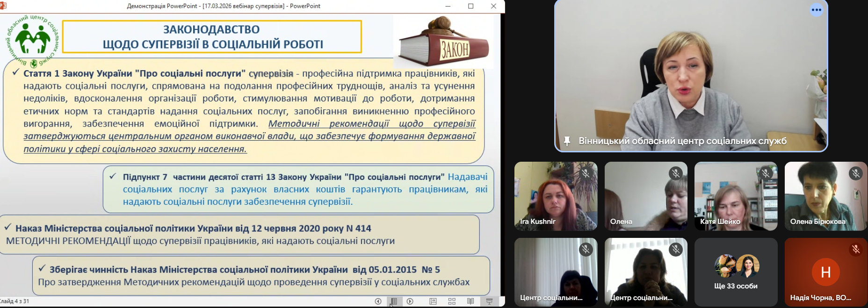Click the pin icon on main speaker tile
This screenshot has height=308, width=868.
click(567, 141)
